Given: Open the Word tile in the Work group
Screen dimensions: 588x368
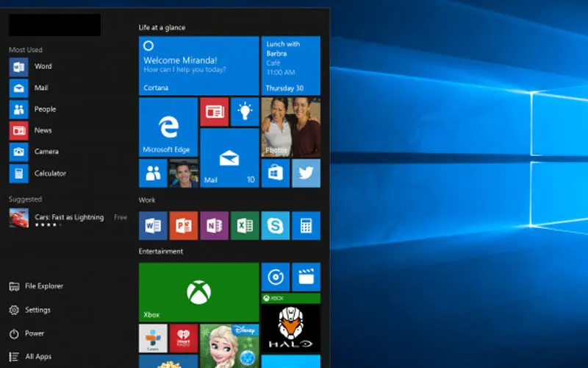Looking at the screenshot, I should click(153, 226).
